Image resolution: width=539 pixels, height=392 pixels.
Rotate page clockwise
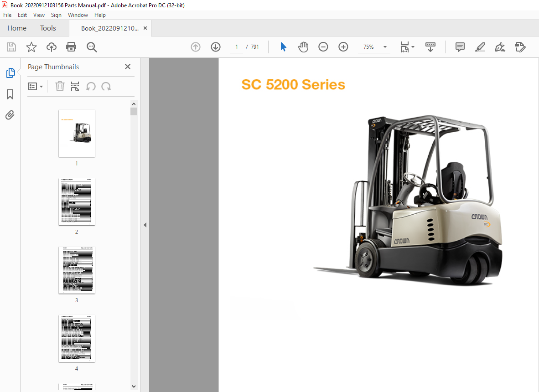[106, 86]
